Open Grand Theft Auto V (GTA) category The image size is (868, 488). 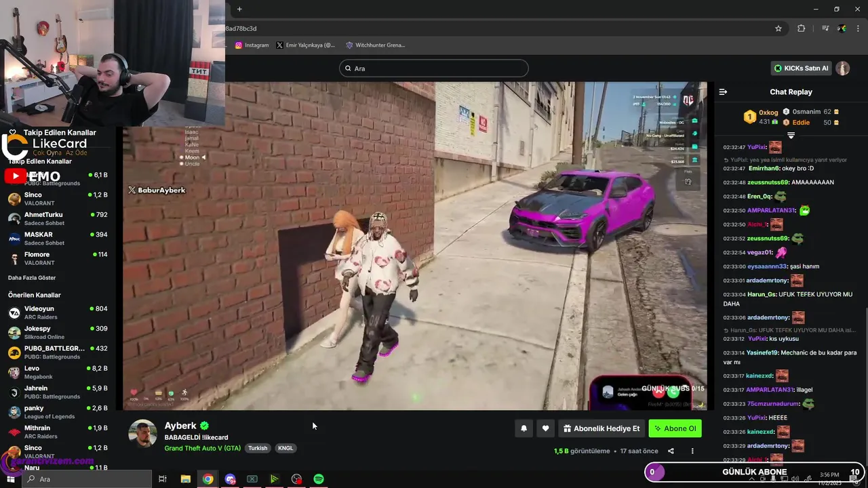[203, 448]
